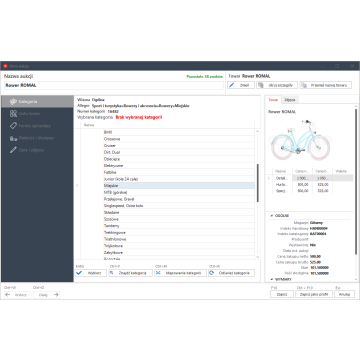Click the checkmark icon on Wybierz button
This screenshot has height=360, width=360.
tap(79, 273)
